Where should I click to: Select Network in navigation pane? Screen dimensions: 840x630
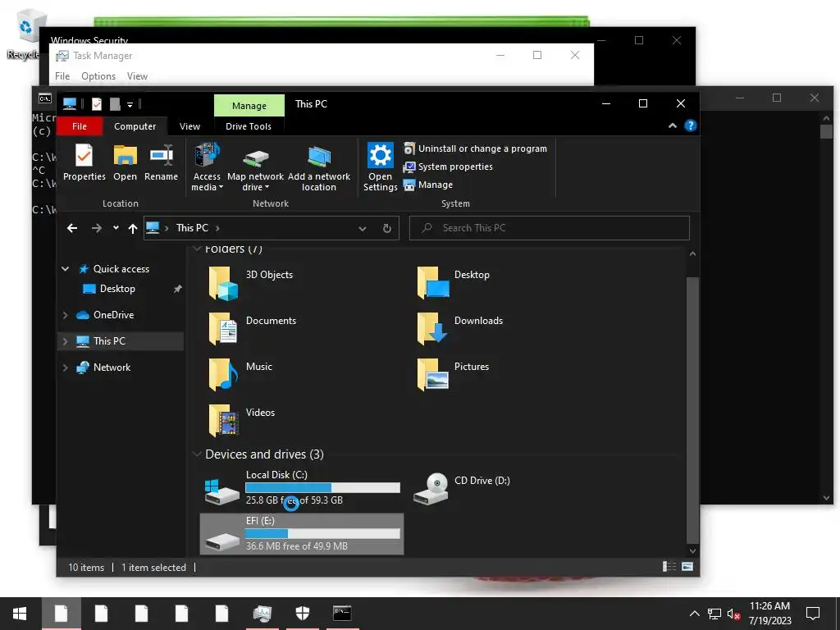point(112,367)
